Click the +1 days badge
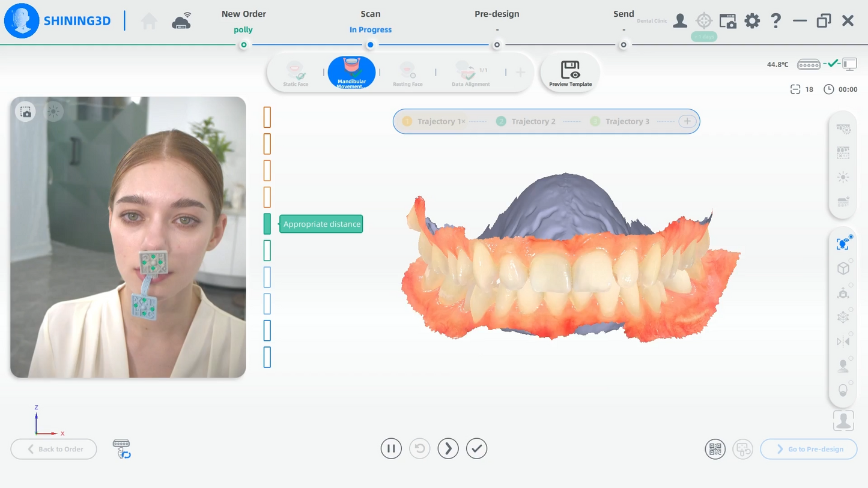868x488 pixels. point(704,37)
